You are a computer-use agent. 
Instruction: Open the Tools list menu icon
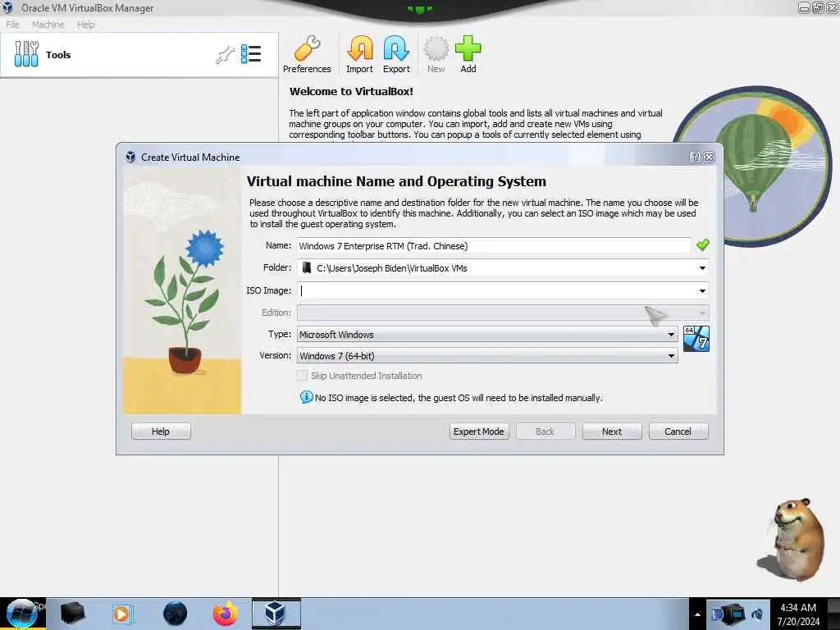[251, 54]
